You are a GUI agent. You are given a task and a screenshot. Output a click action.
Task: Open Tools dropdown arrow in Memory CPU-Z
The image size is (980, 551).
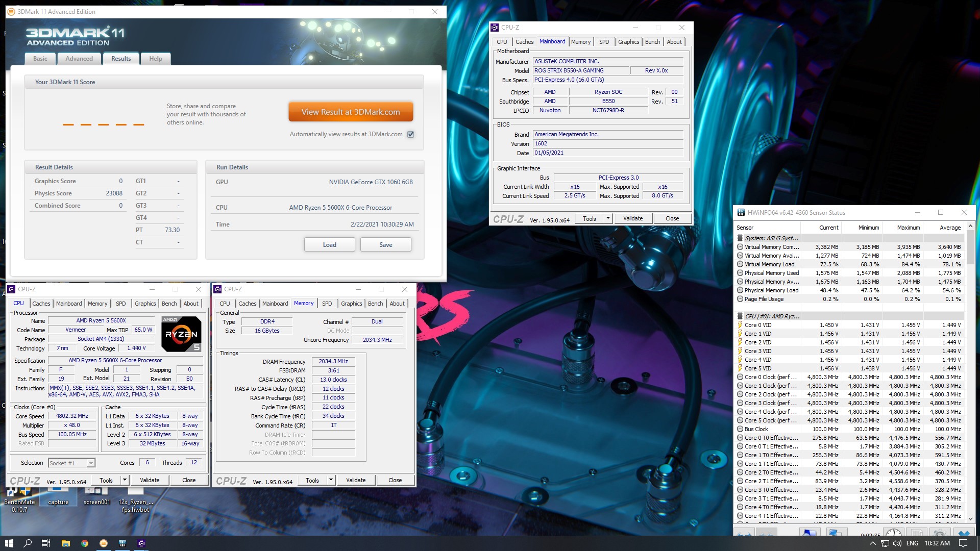coord(331,480)
